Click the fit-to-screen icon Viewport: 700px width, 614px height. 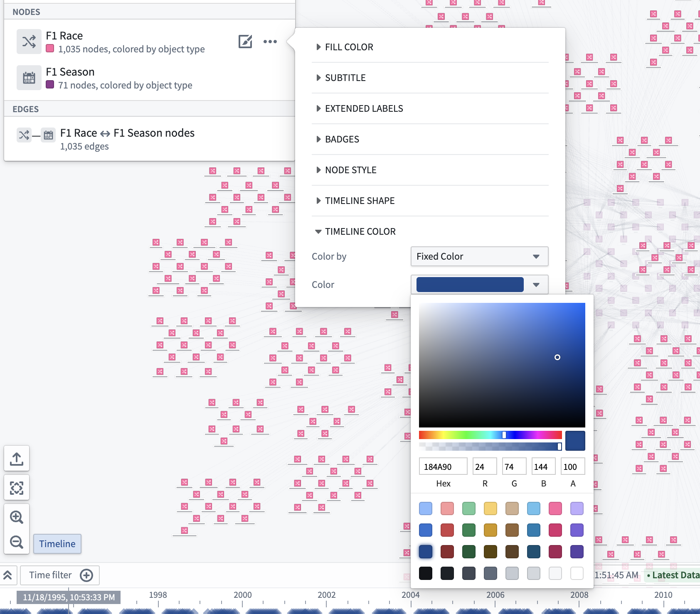pos(17,488)
